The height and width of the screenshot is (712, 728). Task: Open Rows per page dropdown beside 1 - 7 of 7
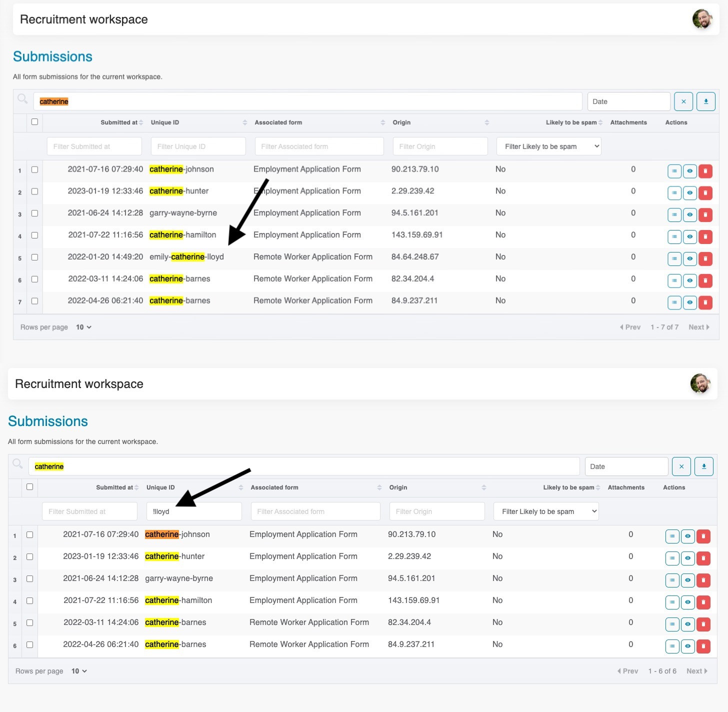[x=83, y=327]
